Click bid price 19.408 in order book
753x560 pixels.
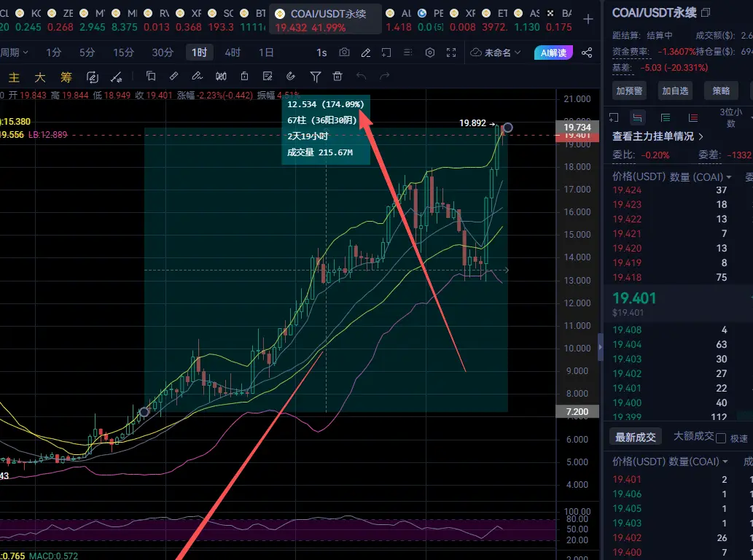[627, 330]
